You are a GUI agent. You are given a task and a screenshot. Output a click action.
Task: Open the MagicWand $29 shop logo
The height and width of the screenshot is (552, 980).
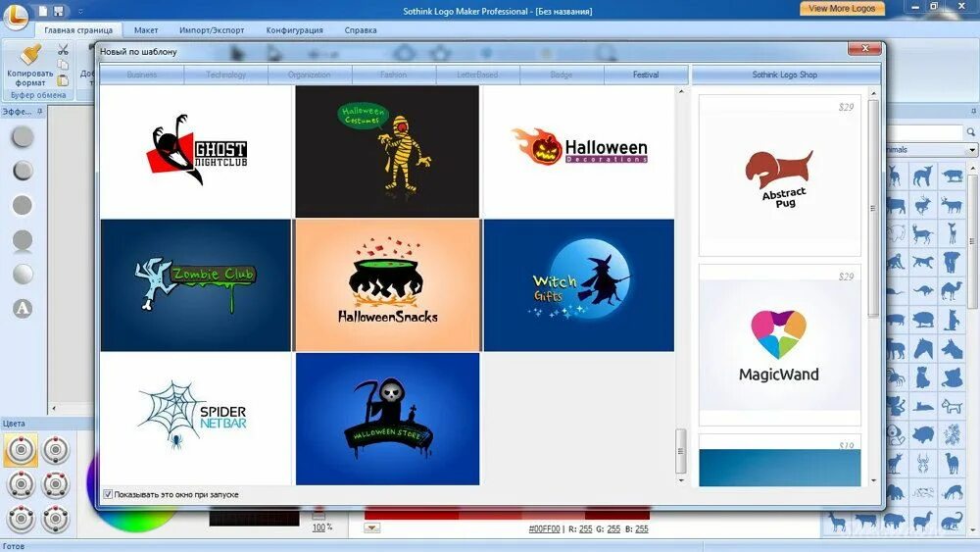tap(779, 345)
